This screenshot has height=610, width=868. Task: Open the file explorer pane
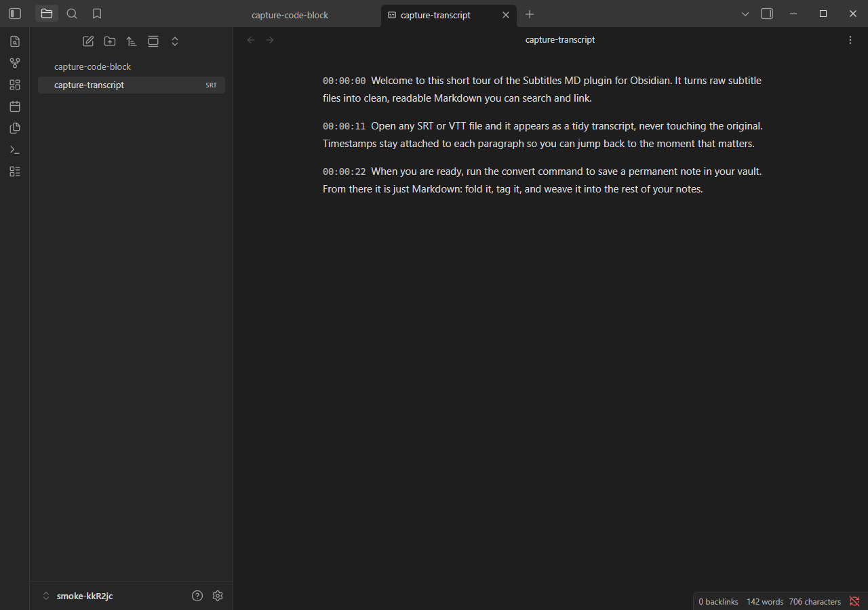pos(47,14)
